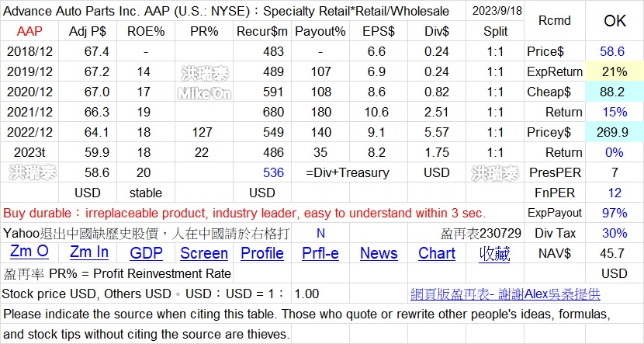Select the blue Recur value 536
This screenshot has height=344, width=644.
[262, 172]
